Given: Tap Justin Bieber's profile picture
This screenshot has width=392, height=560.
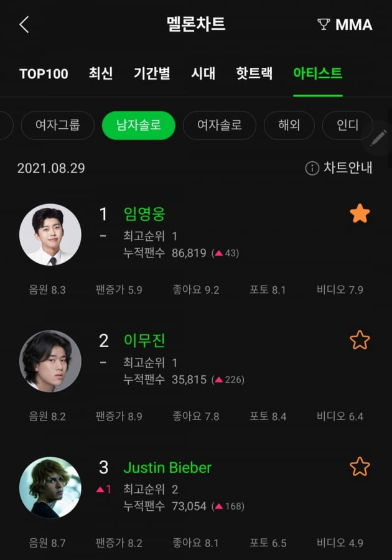Looking at the screenshot, I should [50, 487].
